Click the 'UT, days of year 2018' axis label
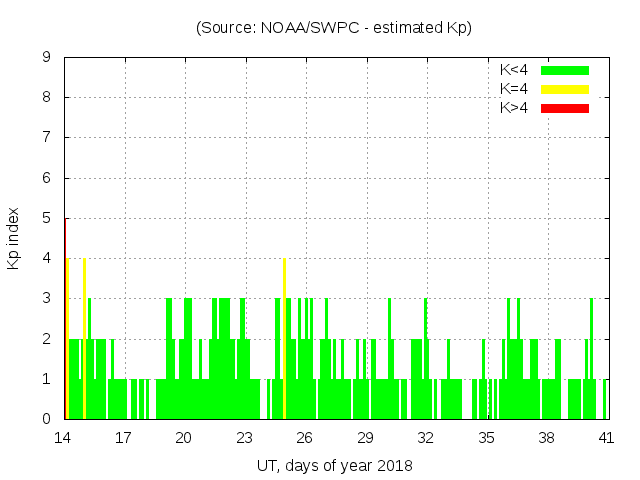The height and width of the screenshot is (480, 640). coord(334,465)
